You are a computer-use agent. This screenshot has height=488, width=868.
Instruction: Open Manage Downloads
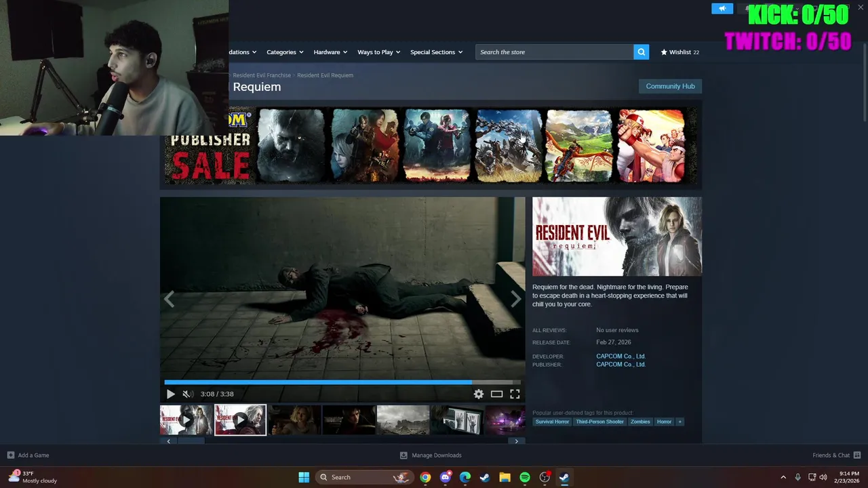pos(431,455)
